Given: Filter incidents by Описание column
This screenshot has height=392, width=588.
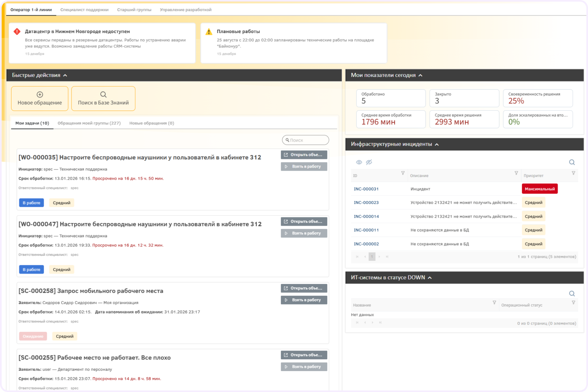Looking at the screenshot, I should point(516,173).
